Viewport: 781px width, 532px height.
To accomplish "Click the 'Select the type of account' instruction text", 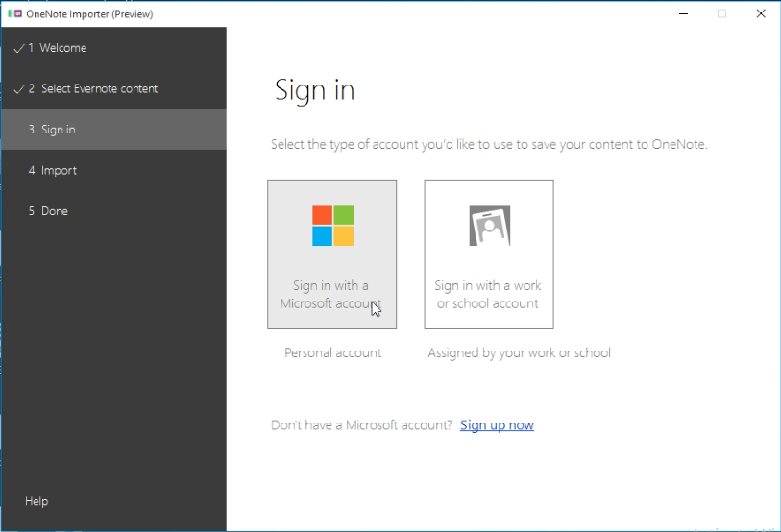I will coord(489,144).
